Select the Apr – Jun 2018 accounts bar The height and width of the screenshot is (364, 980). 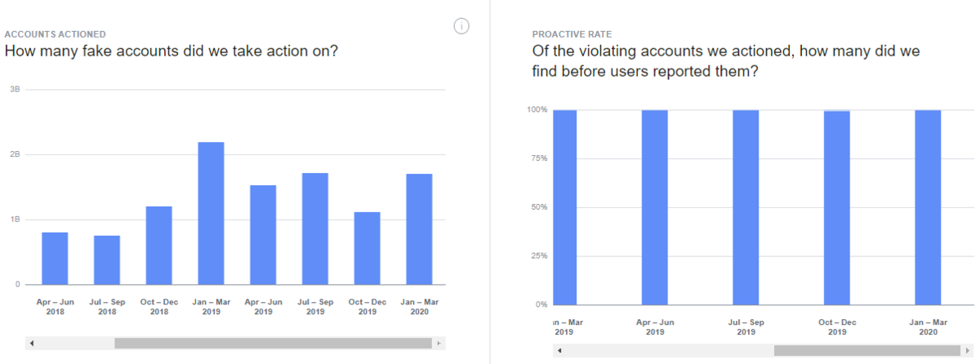[55, 259]
